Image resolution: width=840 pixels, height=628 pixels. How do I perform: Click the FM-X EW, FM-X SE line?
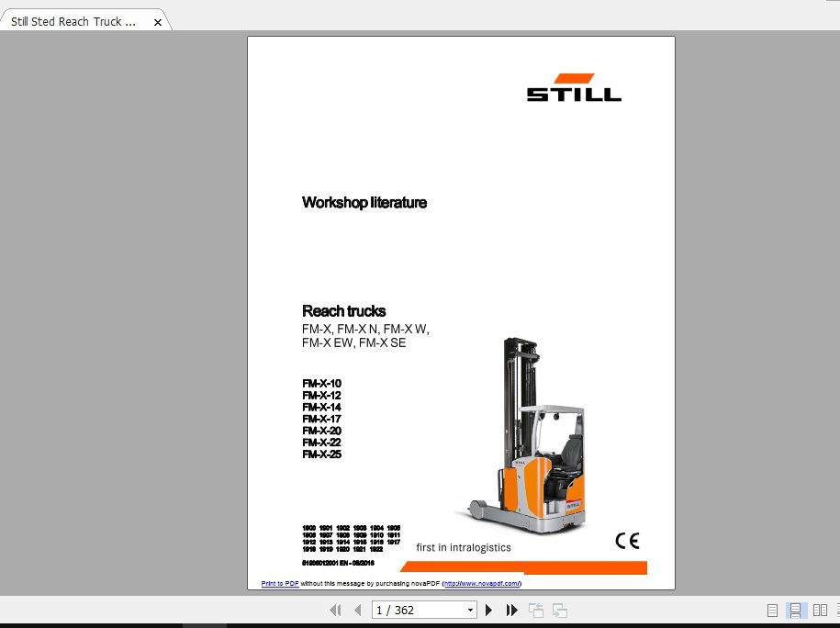pyautogui.click(x=354, y=343)
